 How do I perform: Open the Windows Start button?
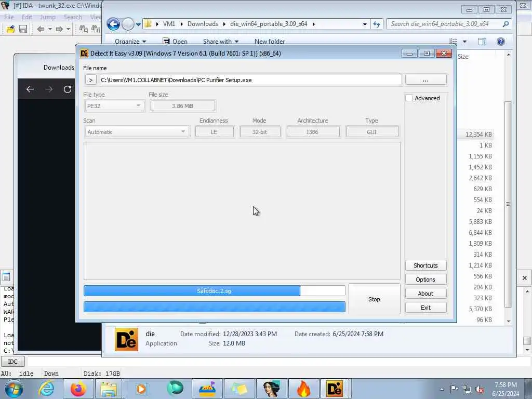tap(14, 389)
